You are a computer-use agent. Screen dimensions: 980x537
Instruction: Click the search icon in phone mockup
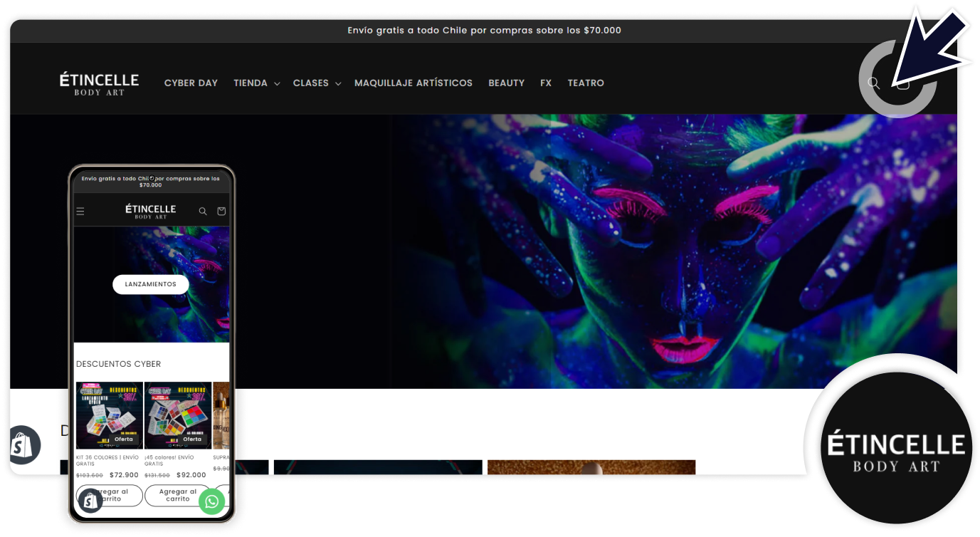(x=203, y=212)
